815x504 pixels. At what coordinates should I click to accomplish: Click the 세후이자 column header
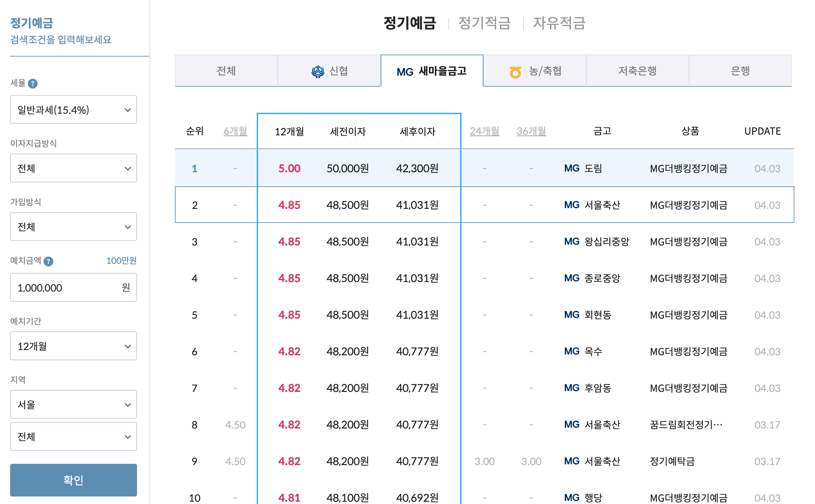(x=418, y=132)
